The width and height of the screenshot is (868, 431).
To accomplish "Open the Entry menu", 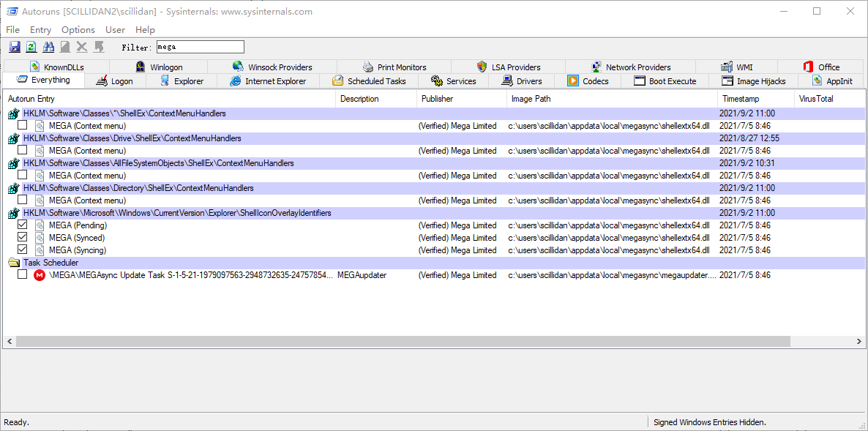I will click(40, 30).
